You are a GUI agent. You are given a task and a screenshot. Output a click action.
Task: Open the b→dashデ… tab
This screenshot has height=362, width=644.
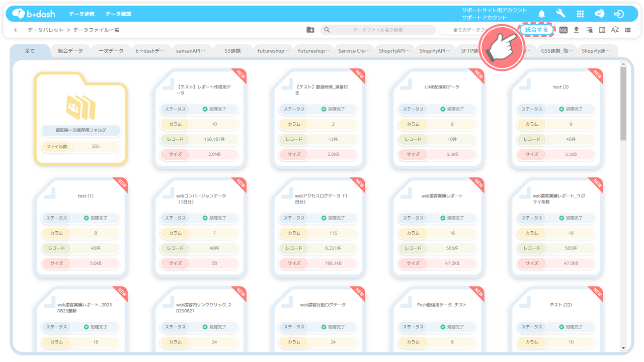pyautogui.click(x=150, y=51)
